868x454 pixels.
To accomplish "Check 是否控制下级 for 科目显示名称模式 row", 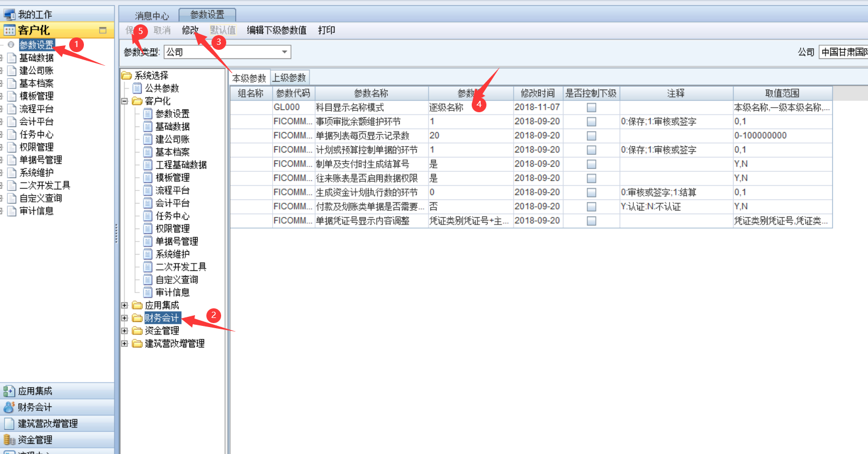I will tap(591, 107).
